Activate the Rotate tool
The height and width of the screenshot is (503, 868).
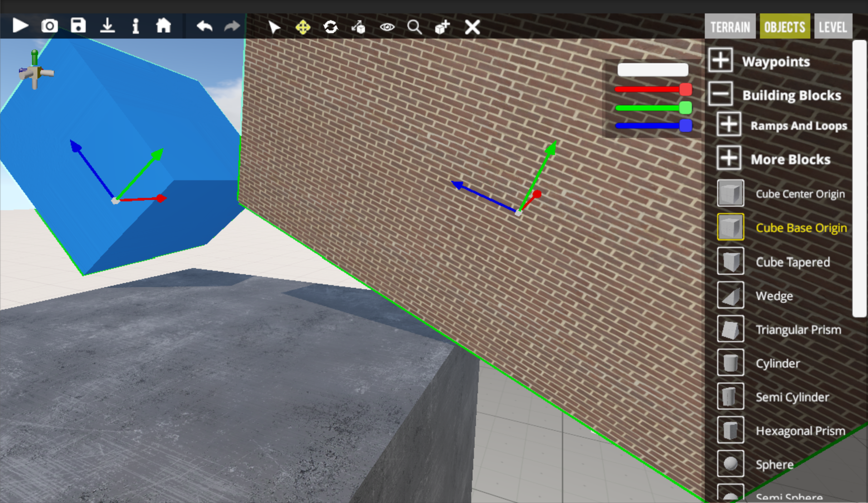(330, 27)
